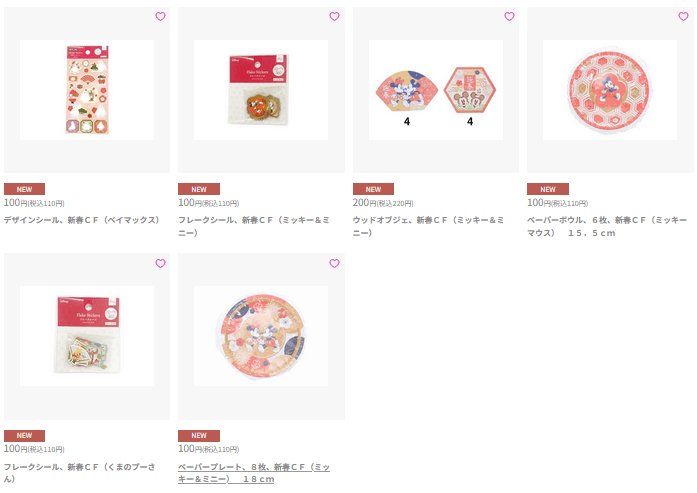Open Mickey & Minnie flake sticker image

[261, 90]
